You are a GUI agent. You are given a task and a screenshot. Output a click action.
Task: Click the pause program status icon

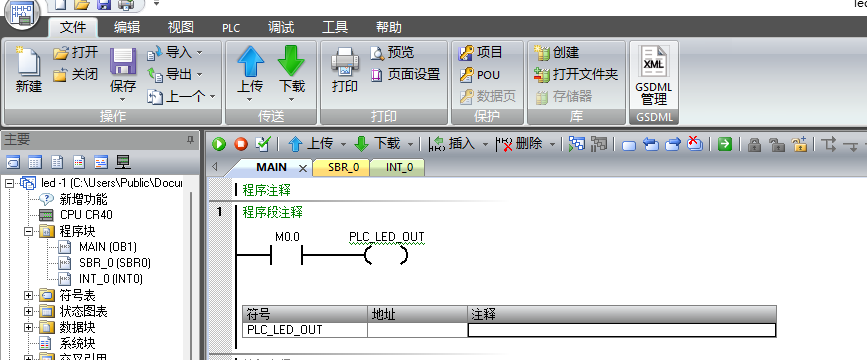598,144
